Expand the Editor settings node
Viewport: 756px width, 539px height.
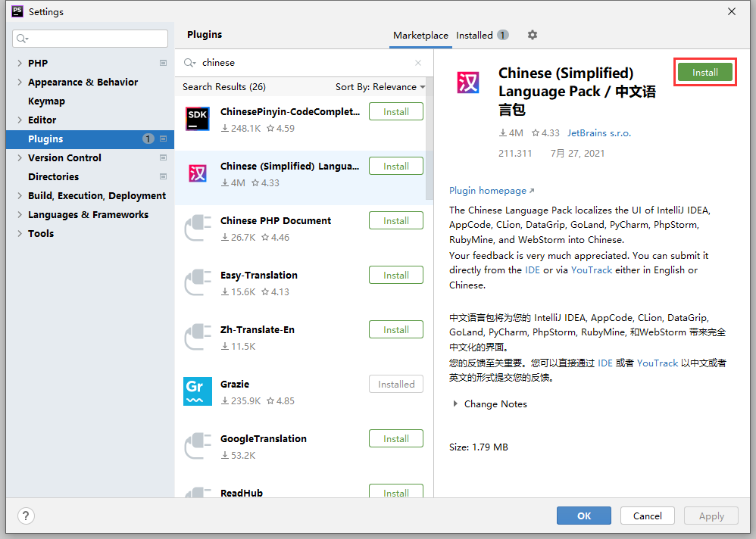coord(20,120)
